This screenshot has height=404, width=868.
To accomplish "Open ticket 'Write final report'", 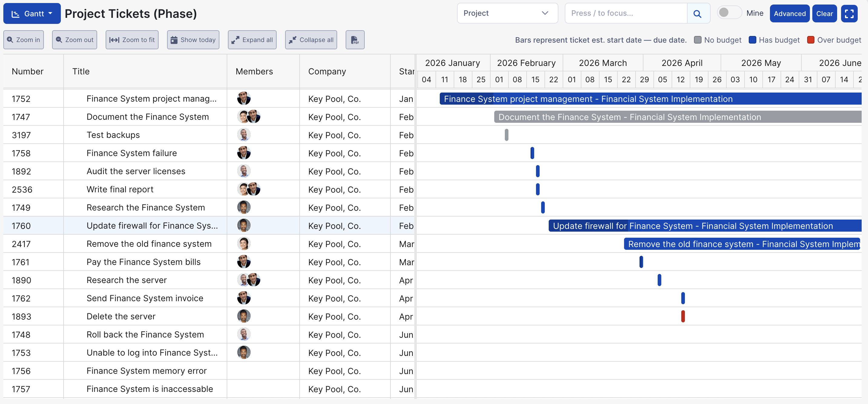I will pos(120,190).
